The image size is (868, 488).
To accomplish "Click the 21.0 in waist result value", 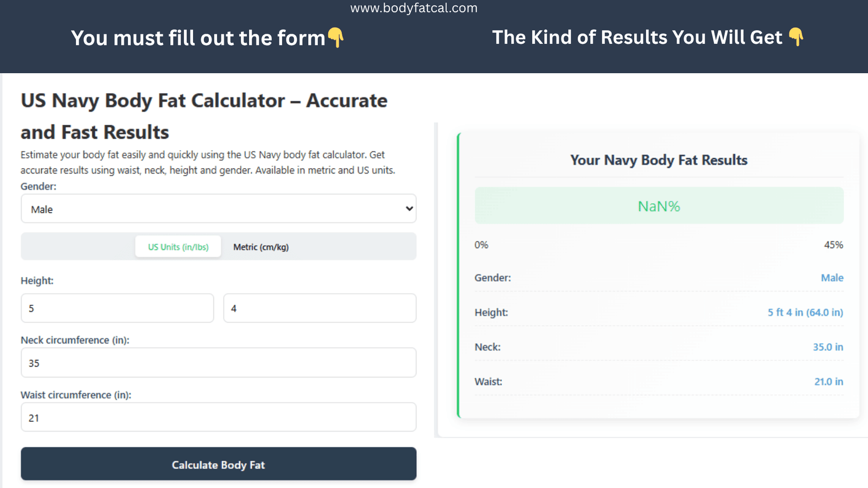I will pos(828,382).
